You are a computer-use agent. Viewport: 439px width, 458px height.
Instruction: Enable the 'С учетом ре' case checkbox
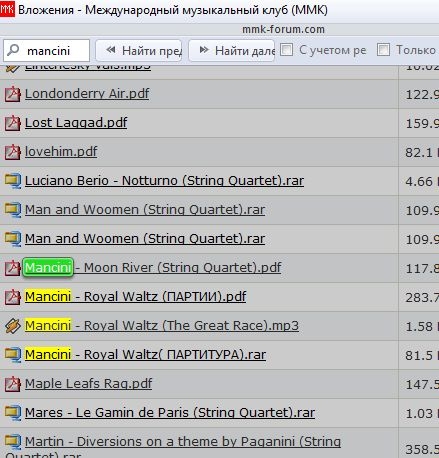coord(287,50)
